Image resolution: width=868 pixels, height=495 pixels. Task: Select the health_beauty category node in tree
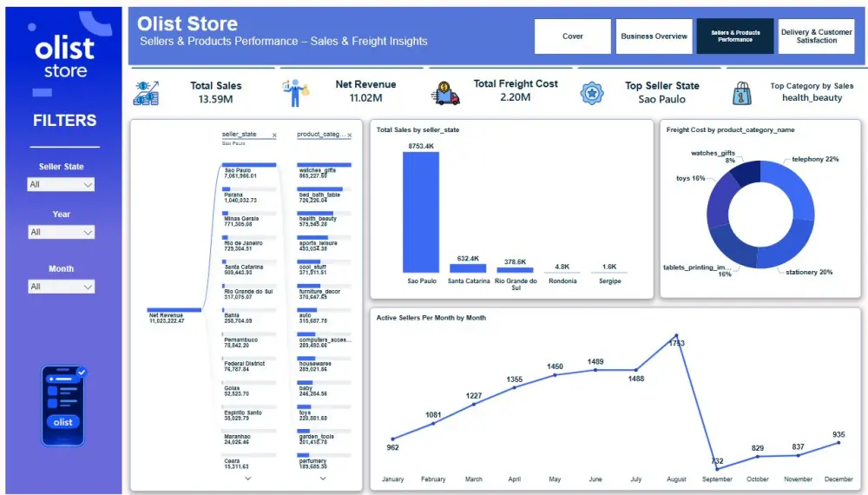click(x=325, y=219)
